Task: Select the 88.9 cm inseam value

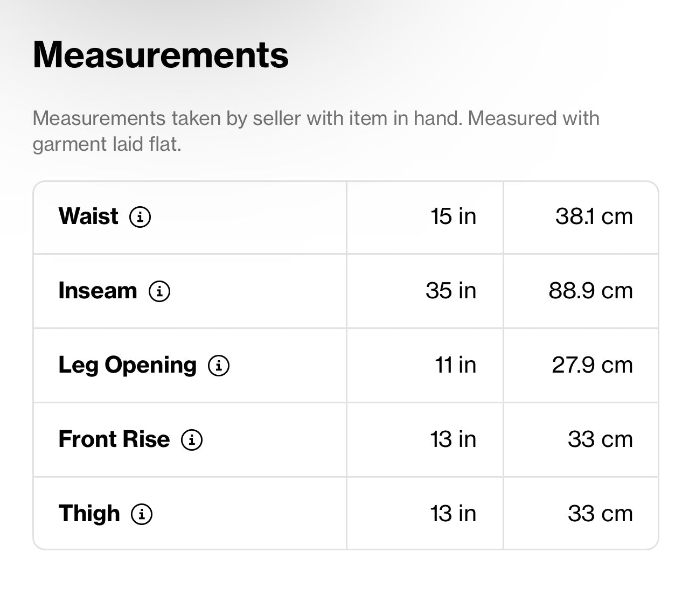Action: click(590, 291)
